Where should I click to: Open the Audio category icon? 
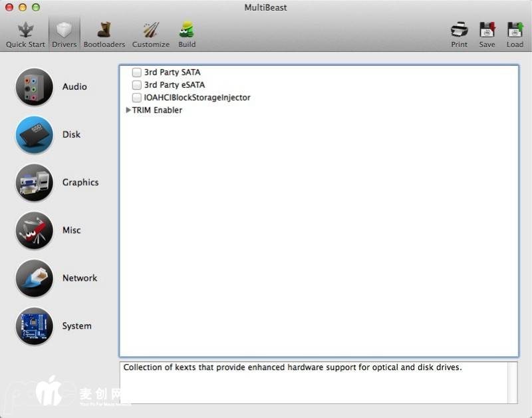[34, 87]
